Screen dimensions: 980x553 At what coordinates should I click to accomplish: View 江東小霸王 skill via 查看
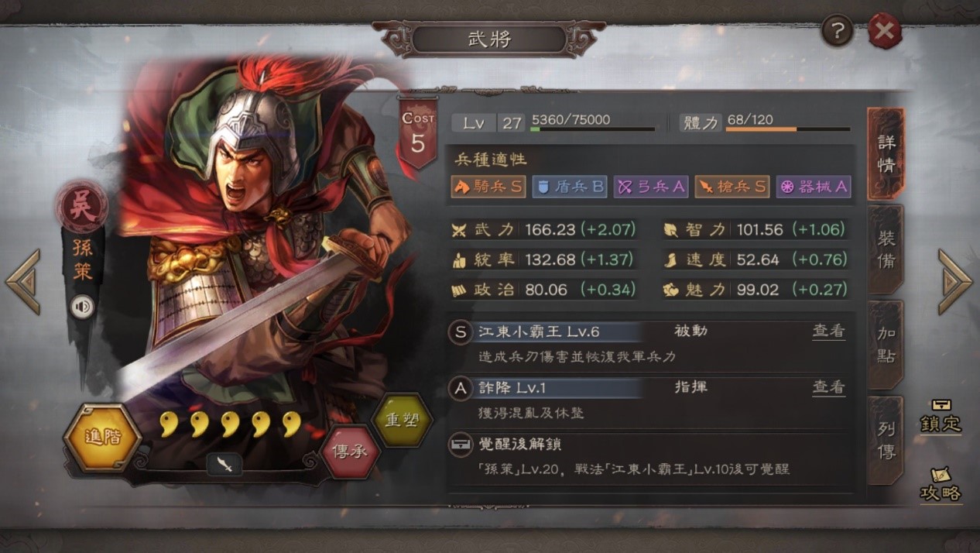[x=828, y=331]
